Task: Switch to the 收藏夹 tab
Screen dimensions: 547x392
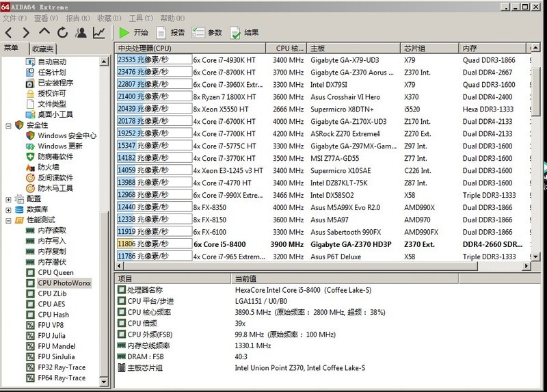Action: tap(42, 49)
